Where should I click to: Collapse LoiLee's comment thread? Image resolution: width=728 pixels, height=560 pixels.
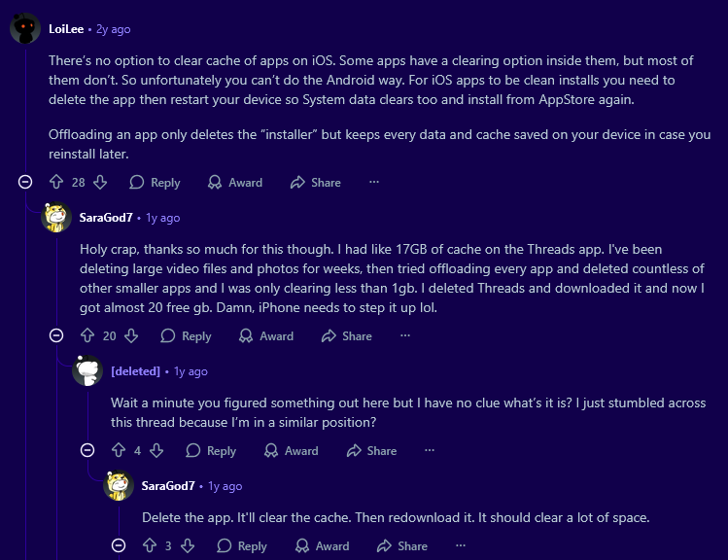click(25, 182)
